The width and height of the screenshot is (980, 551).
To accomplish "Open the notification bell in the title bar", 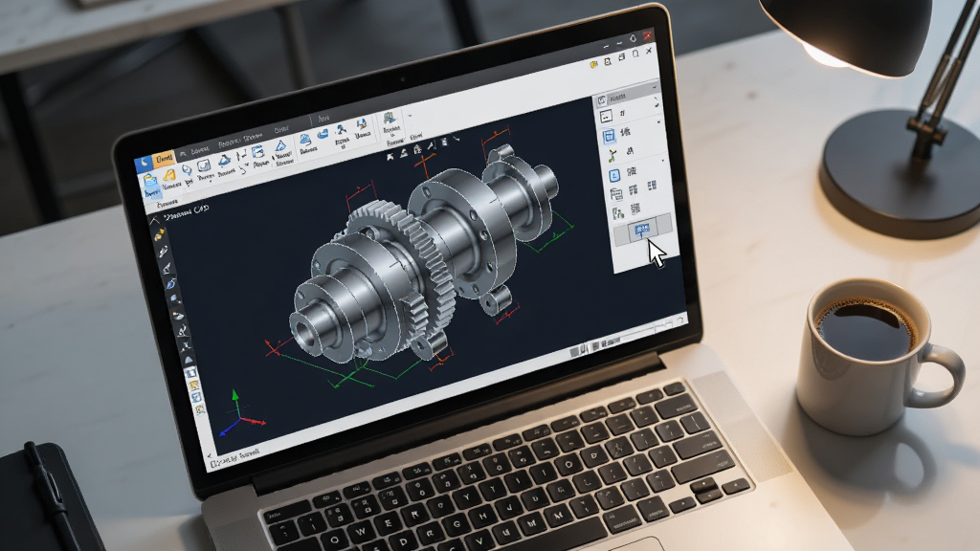I will click(x=634, y=38).
